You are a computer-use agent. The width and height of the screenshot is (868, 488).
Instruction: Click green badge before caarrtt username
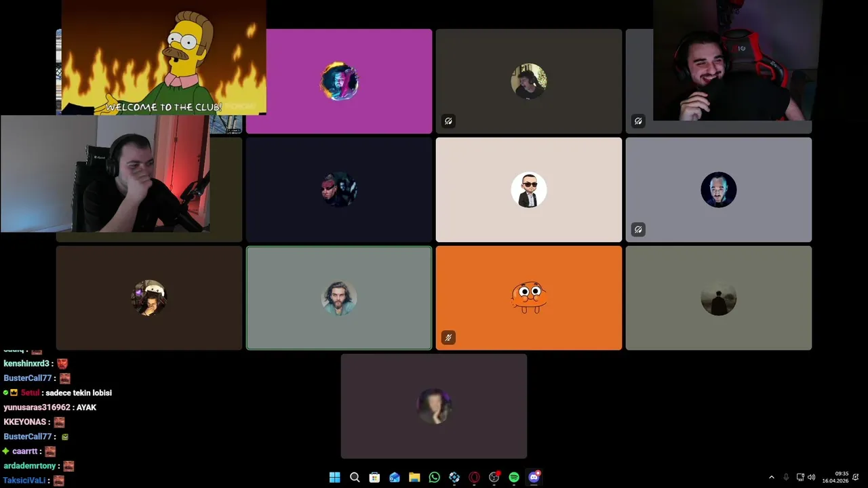coord(6,451)
